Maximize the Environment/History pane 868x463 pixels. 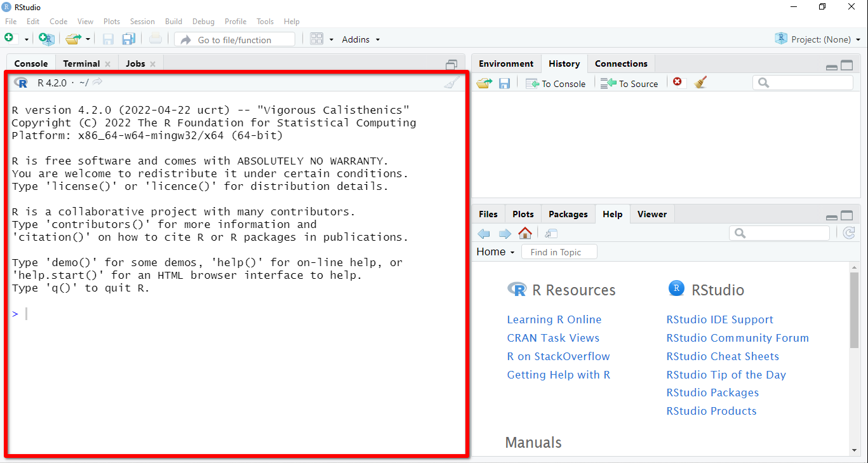pos(847,65)
